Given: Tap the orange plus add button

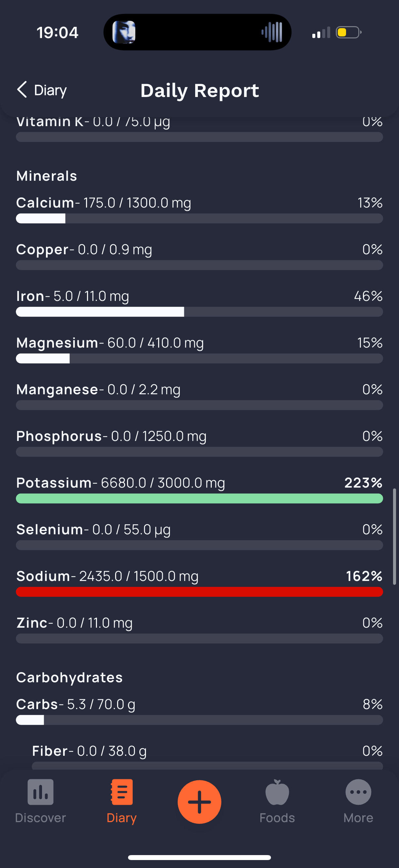Looking at the screenshot, I should pyautogui.click(x=199, y=801).
